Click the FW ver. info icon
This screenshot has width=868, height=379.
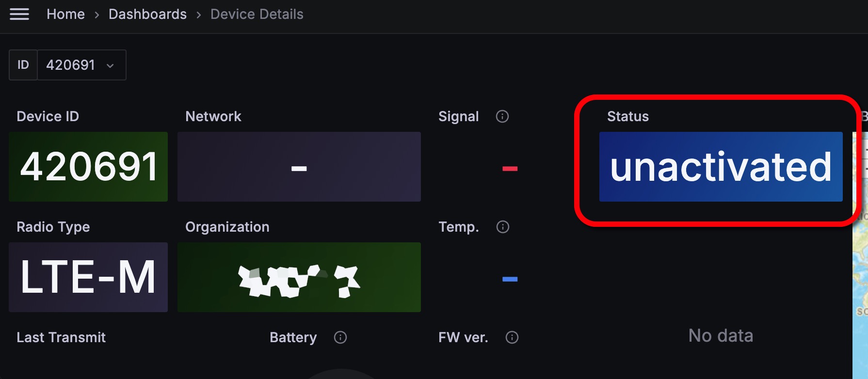pos(512,337)
